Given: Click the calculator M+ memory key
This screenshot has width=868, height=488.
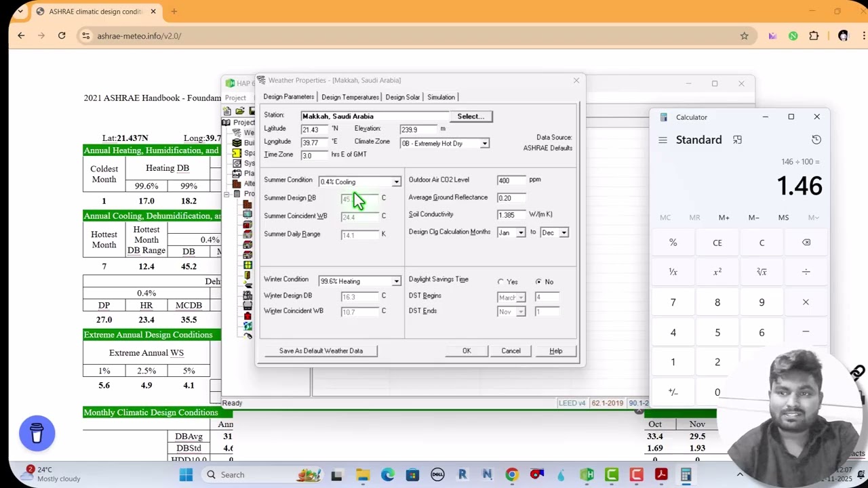Looking at the screenshot, I should tap(724, 218).
